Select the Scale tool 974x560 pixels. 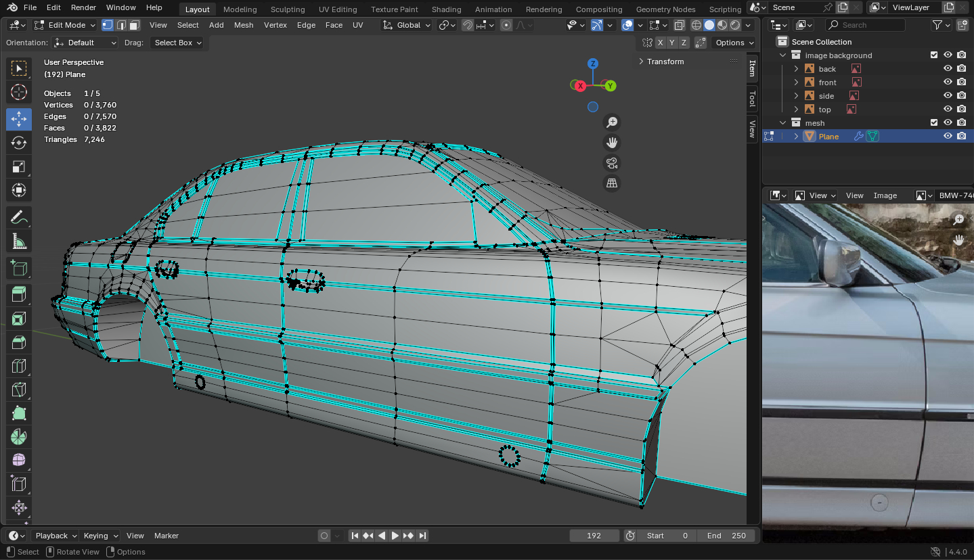[x=19, y=166]
